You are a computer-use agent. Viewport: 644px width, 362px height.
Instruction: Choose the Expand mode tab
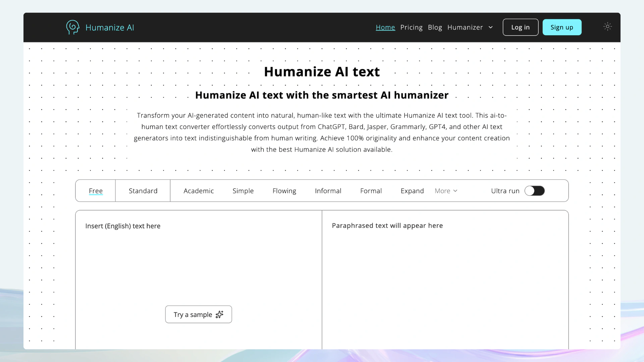412,191
